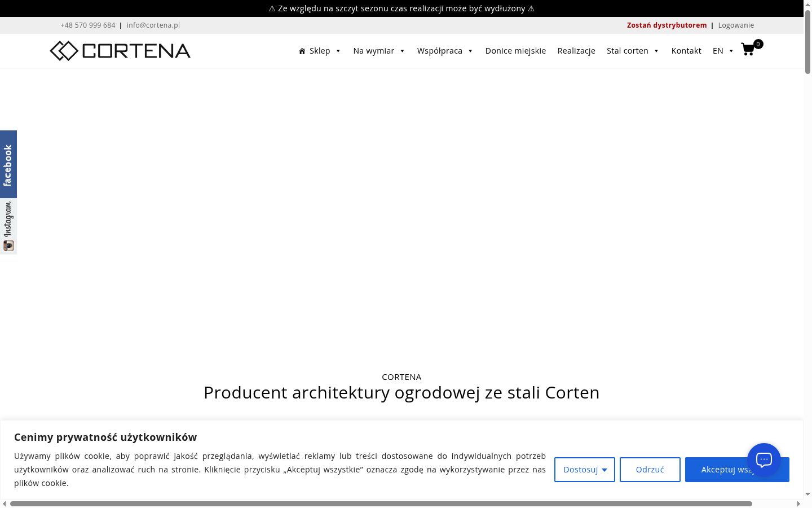The image size is (812, 508).
Task: Open the Facebook side tab
Action: (x=8, y=164)
